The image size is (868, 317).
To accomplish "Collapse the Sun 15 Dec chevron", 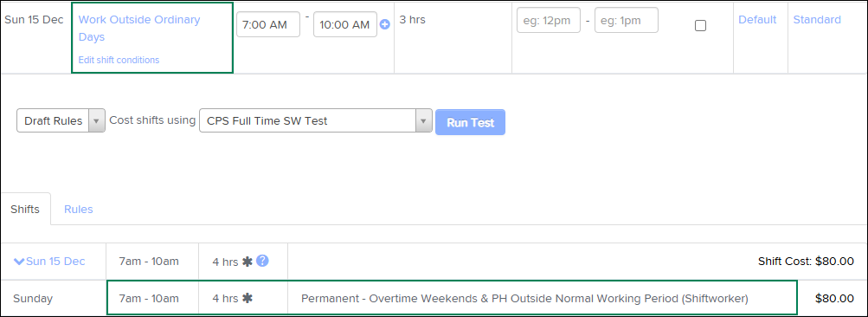I will click(19, 261).
